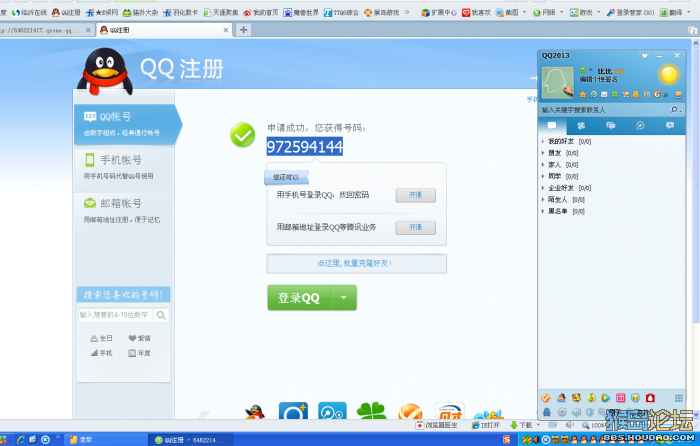700x446 pixels.
Task: Open the red shopping bag icon at QQ2013 bottom
Action: click(650, 398)
